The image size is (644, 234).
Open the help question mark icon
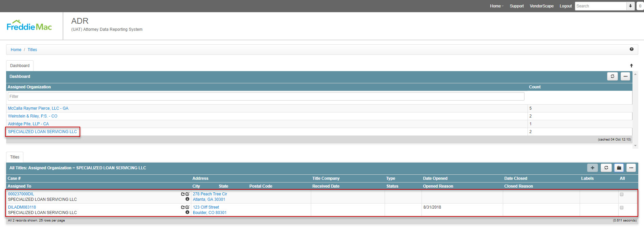(631, 49)
